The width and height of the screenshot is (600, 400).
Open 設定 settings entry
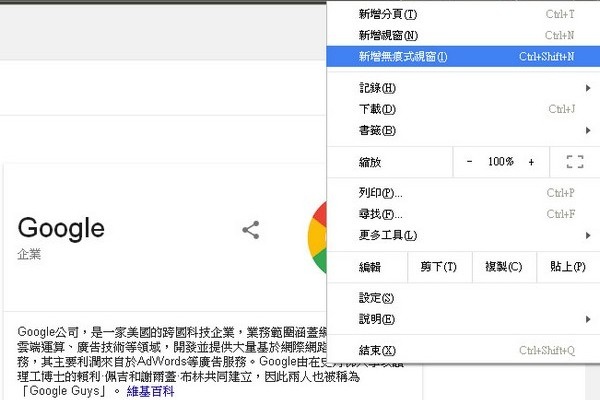tap(463, 298)
